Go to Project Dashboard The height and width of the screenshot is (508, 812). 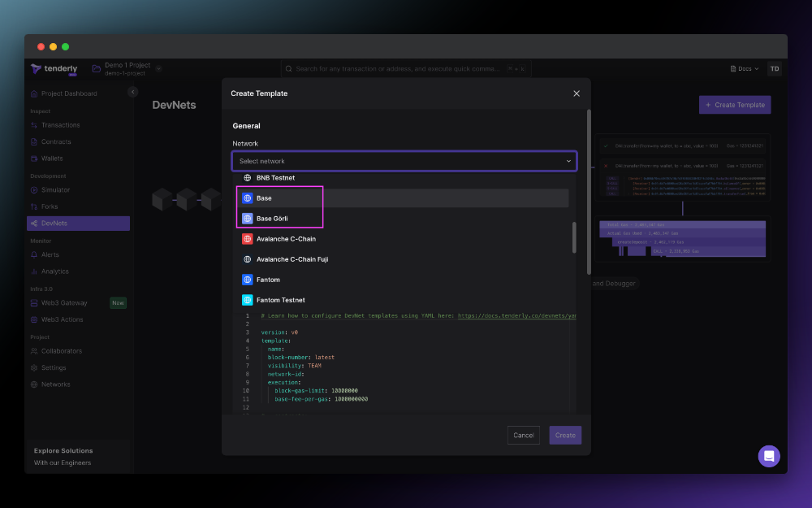tap(69, 93)
